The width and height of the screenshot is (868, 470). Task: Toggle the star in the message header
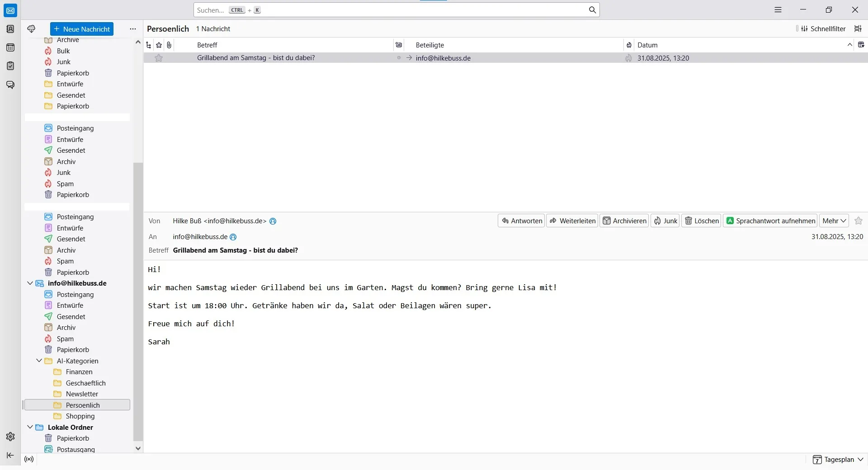coord(859,221)
